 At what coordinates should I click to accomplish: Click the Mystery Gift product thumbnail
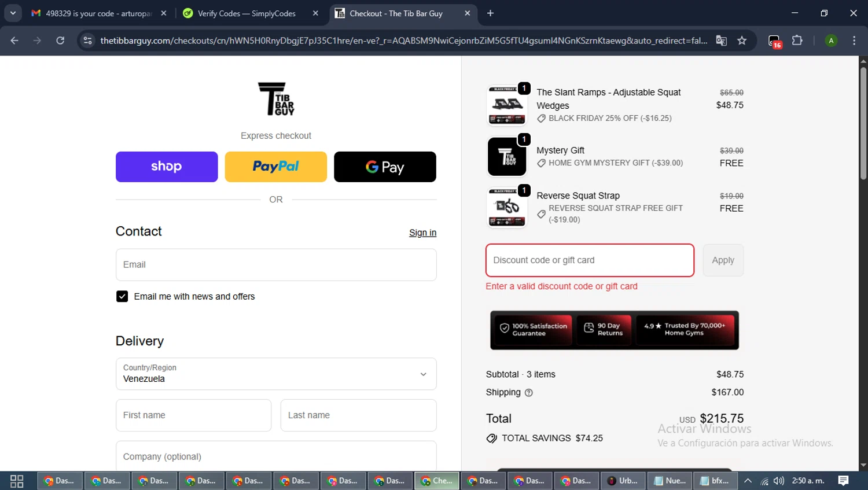pos(507,156)
